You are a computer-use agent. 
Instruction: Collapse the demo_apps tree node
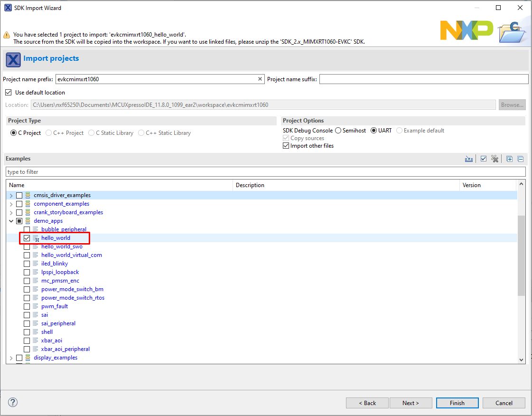[x=11, y=221]
